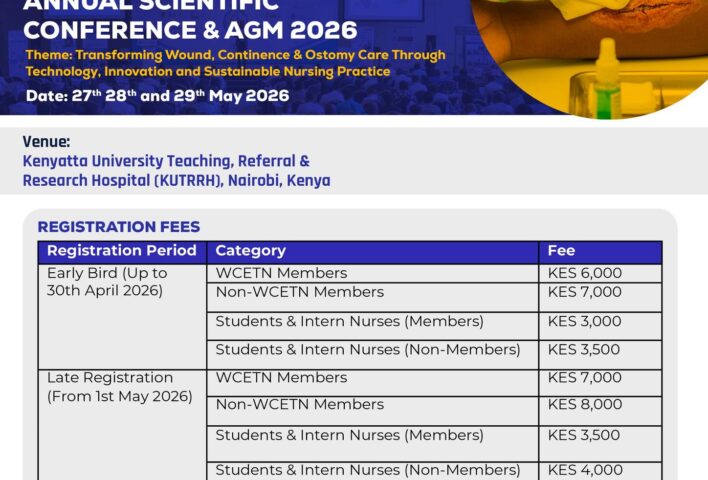
Task: Click Late Registration 'Students & Intern Nurses (Members)' cell
Action: click(x=373, y=443)
